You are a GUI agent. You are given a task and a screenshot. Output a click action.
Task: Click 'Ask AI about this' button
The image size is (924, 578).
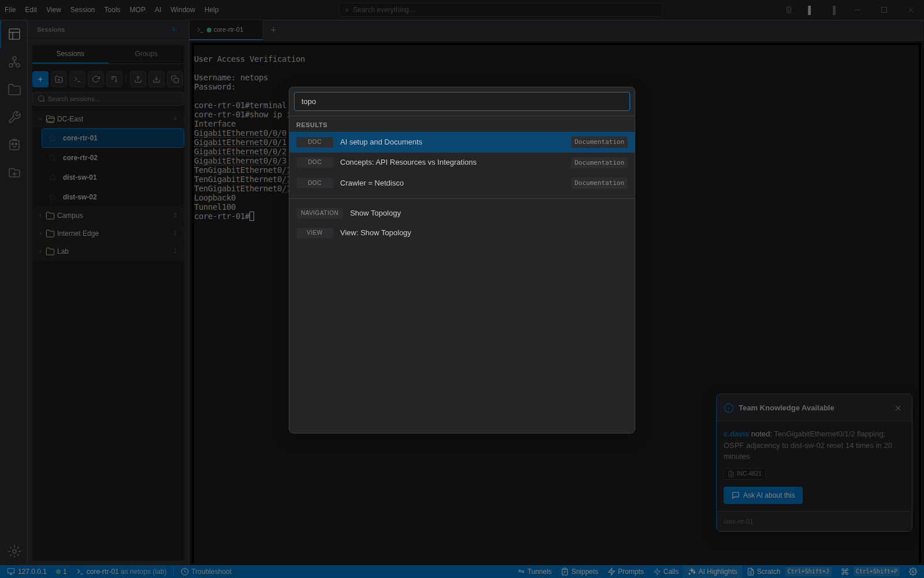[763, 495]
